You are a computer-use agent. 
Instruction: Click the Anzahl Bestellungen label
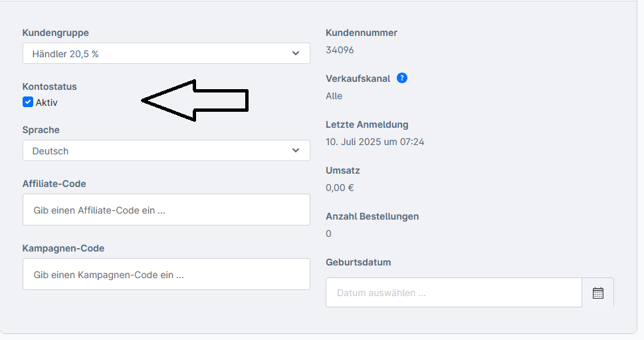click(x=372, y=216)
